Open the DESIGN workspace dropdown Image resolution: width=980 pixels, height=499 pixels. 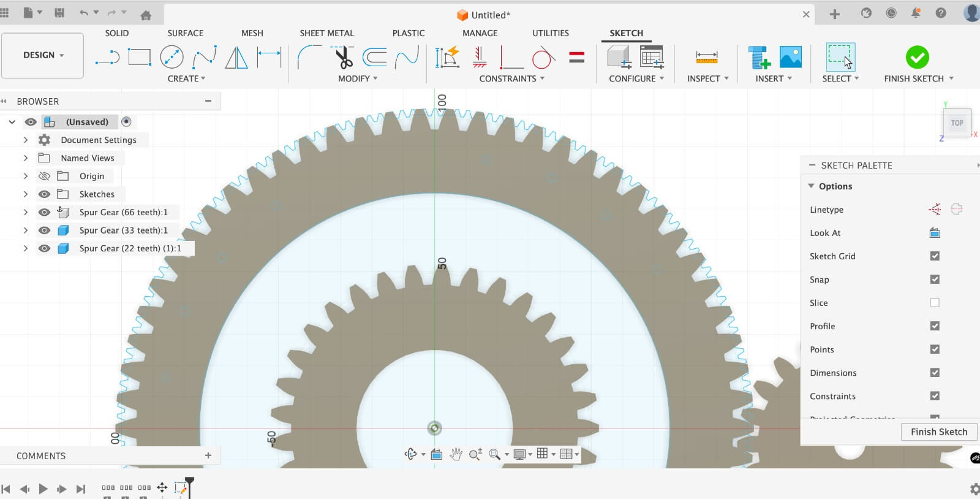point(43,55)
